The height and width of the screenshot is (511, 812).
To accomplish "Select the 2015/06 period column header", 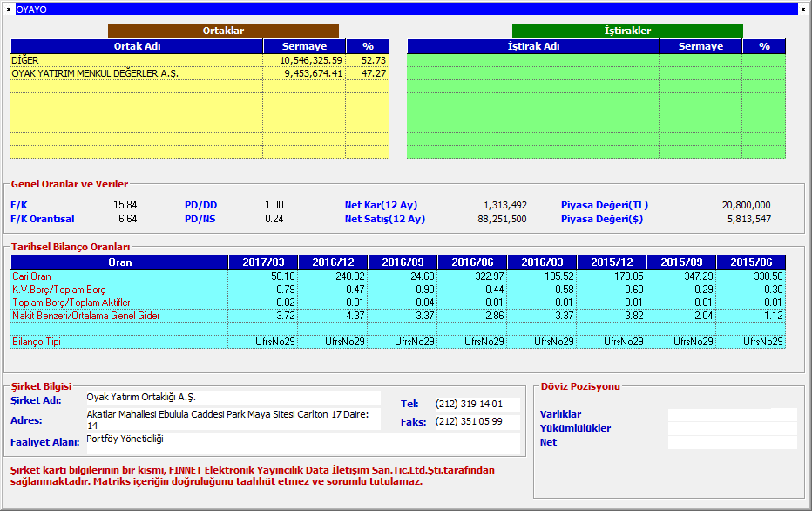I will [751, 262].
